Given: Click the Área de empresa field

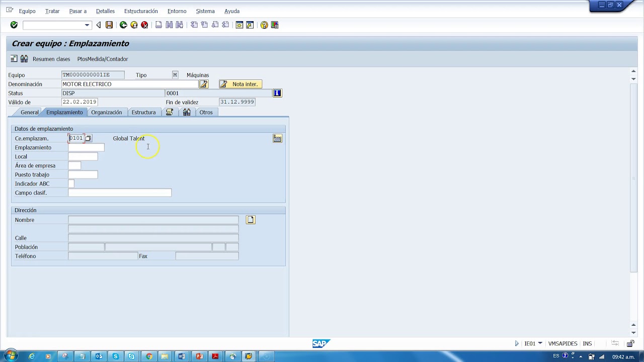Looking at the screenshot, I should click(x=74, y=165).
